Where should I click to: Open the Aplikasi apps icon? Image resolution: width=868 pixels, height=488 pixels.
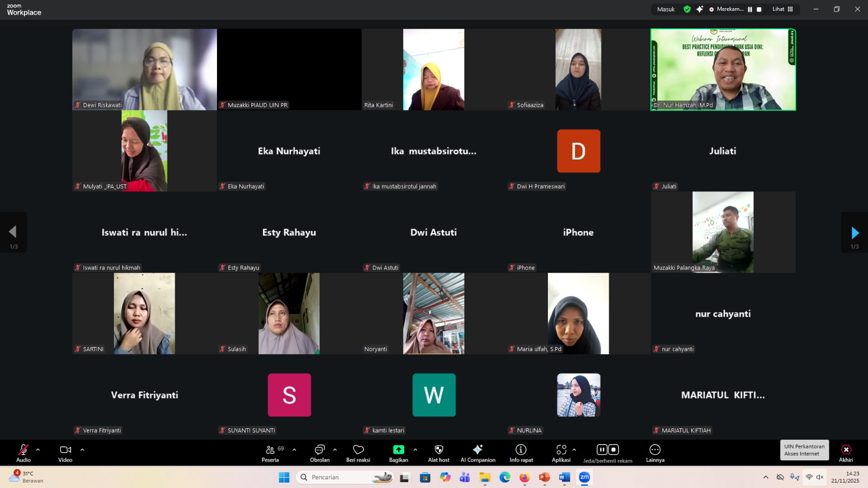[561, 452]
